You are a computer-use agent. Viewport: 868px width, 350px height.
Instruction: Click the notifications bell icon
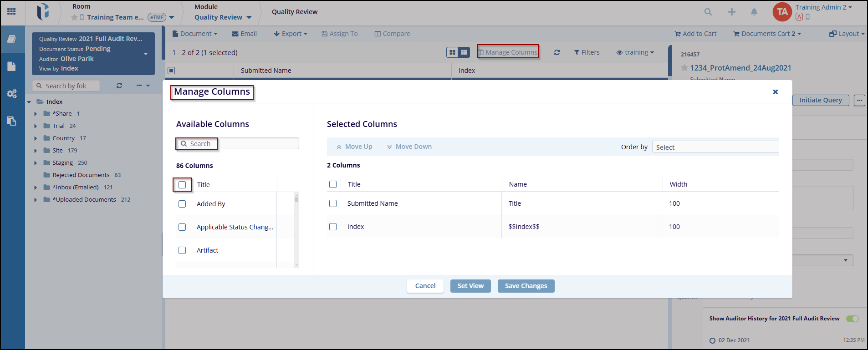click(754, 12)
